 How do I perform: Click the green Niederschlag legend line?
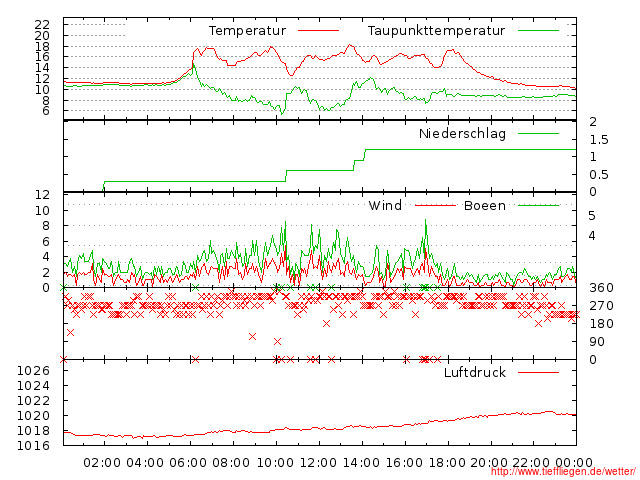[538, 133]
